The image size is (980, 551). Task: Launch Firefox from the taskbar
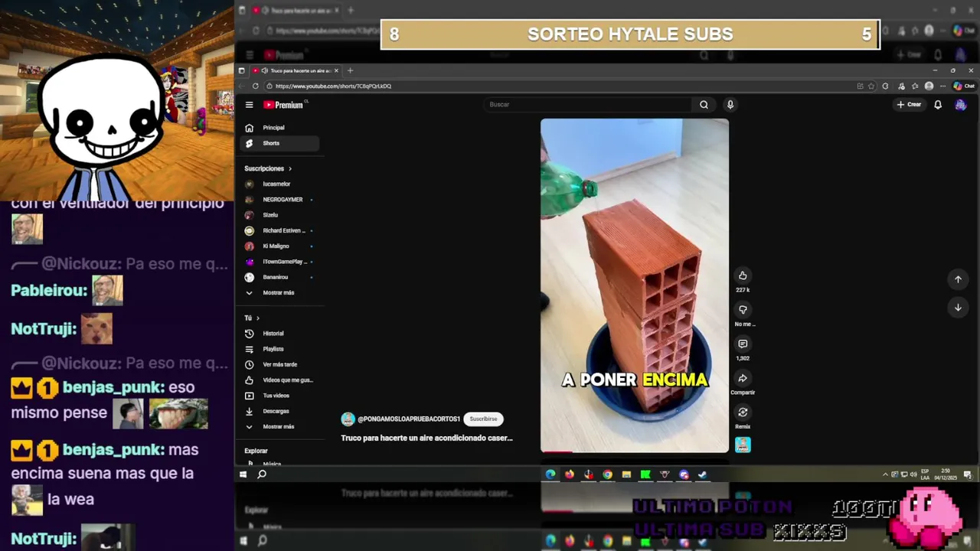point(570,474)
